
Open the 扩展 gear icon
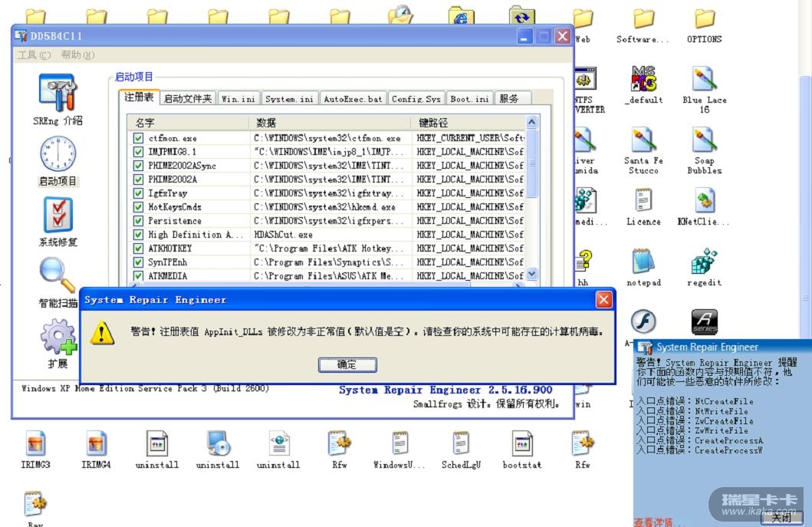click(58, 337)
